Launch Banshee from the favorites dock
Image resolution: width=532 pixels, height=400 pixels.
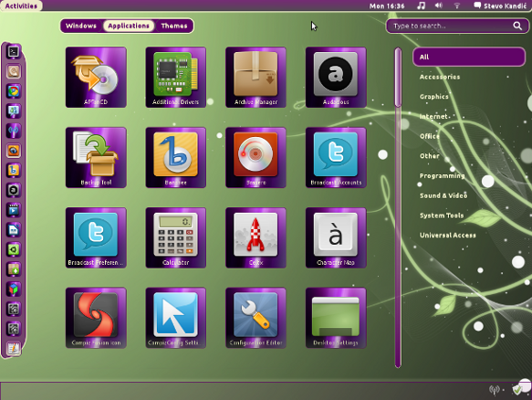tap(14, 170)
